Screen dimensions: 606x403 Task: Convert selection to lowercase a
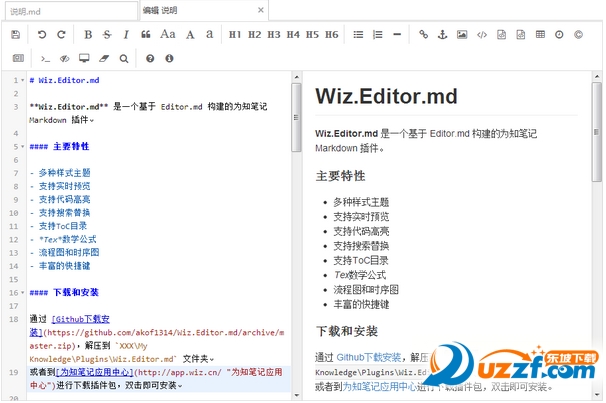point(209,35)
